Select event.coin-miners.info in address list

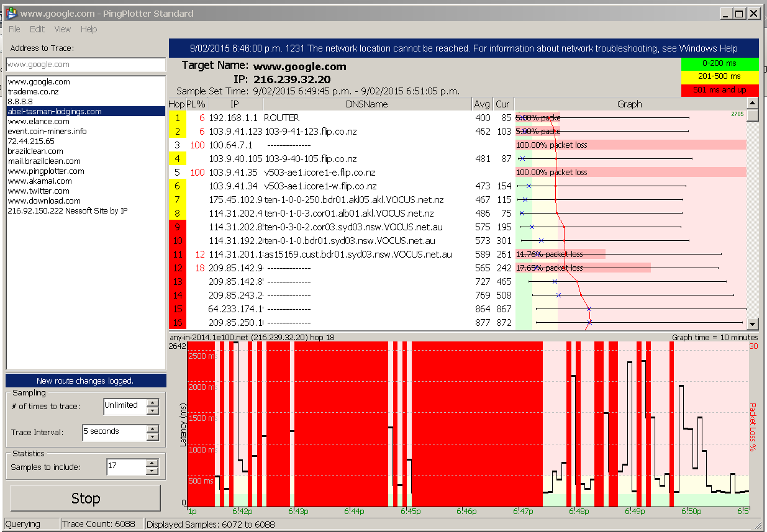[86, 132]
